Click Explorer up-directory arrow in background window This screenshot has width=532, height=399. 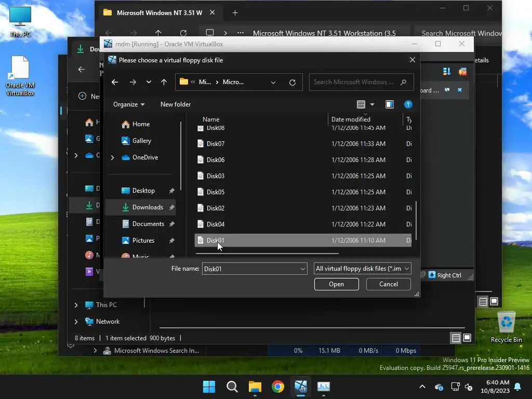(158, 33)
